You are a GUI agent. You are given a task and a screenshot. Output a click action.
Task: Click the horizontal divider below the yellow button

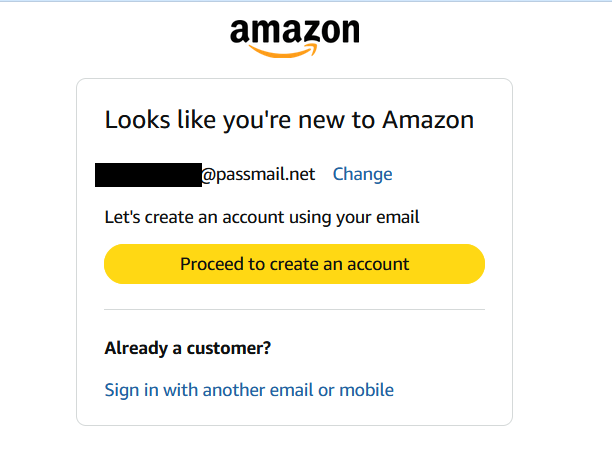click(x=294, y=310)
